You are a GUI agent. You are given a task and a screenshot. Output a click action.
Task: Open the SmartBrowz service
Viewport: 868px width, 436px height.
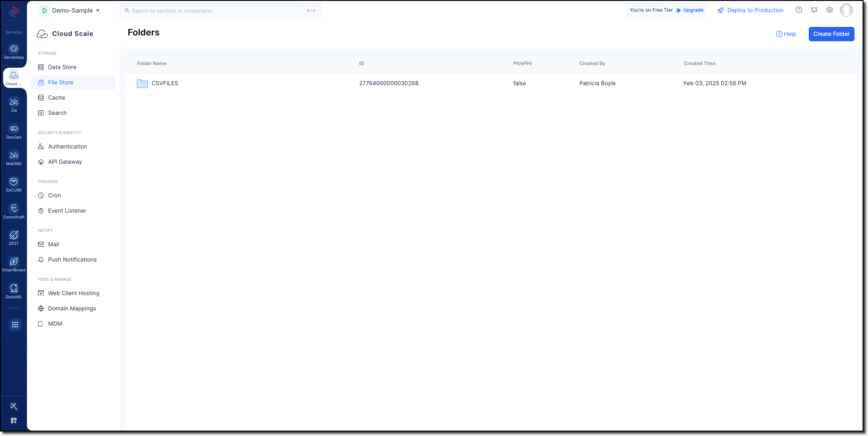[14, 264]
